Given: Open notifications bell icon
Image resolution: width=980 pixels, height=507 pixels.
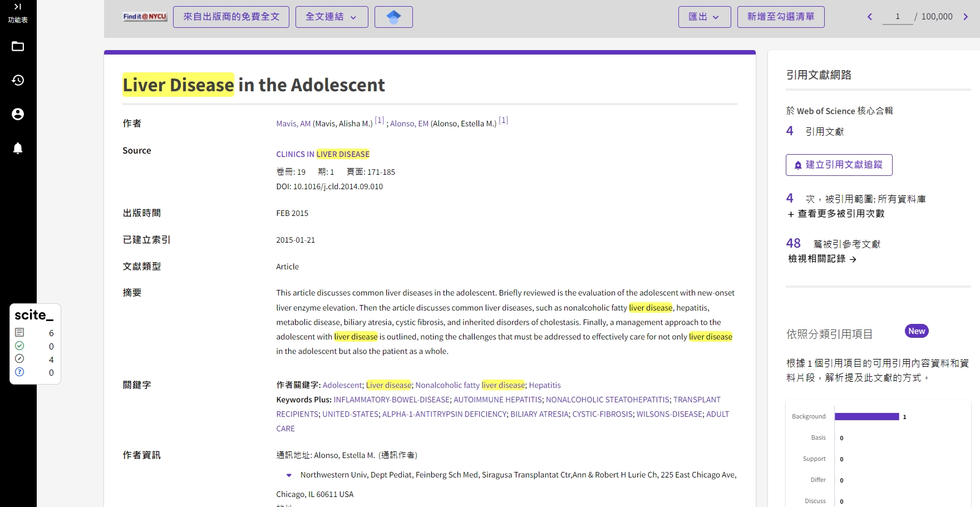Looking at the screenshot, I should [x=18, y=148].
